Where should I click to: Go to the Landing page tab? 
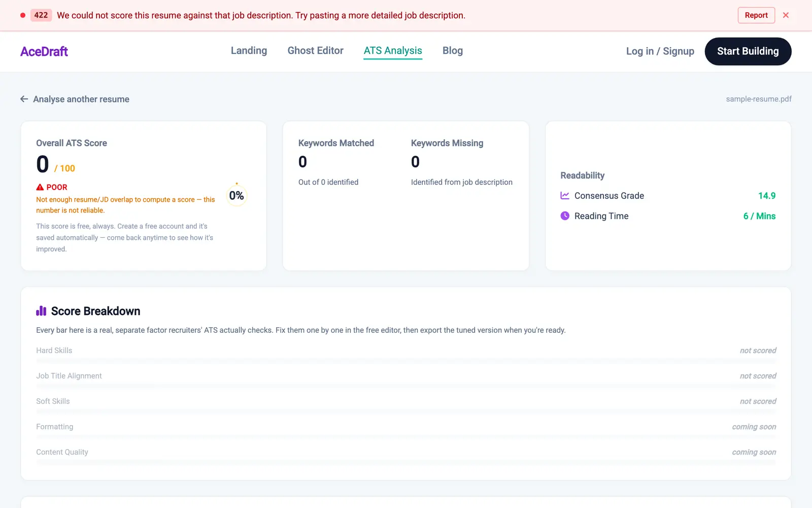point(249,51)
